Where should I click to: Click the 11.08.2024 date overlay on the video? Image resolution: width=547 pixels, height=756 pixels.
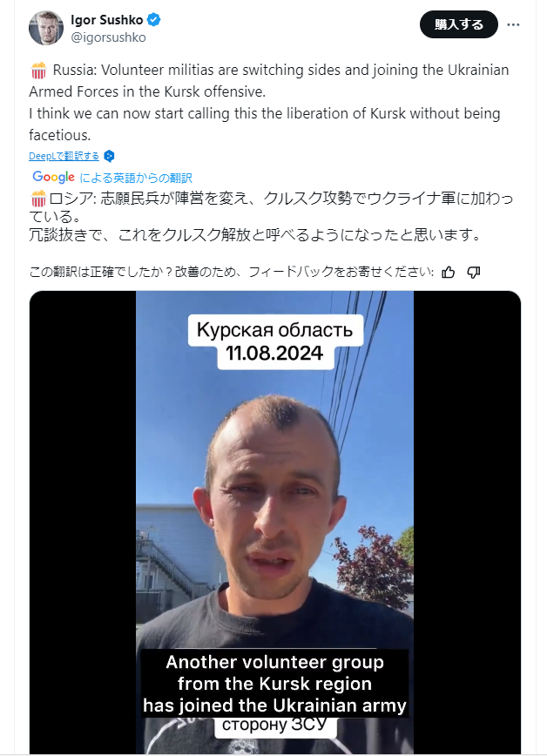[x=275, y=354]
